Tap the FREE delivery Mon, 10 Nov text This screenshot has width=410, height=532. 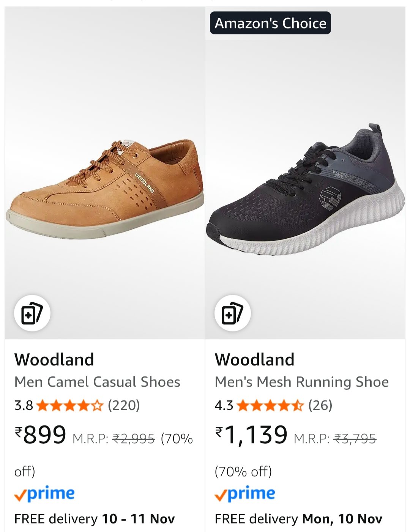298,519
